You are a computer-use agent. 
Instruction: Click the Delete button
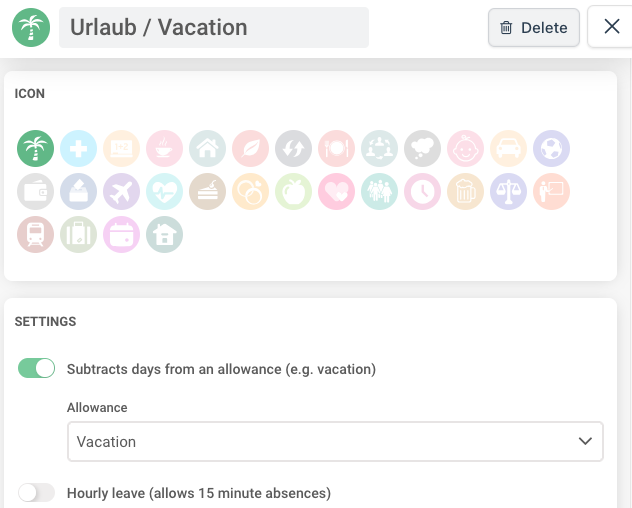coord(534,27)
